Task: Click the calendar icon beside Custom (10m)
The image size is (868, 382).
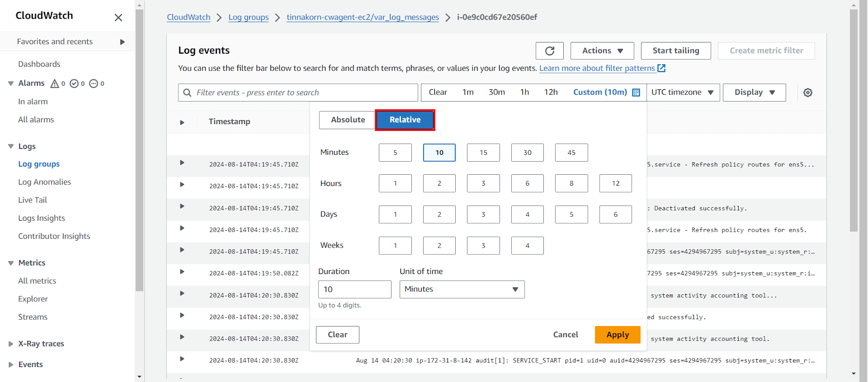Action: pos(636,92)
